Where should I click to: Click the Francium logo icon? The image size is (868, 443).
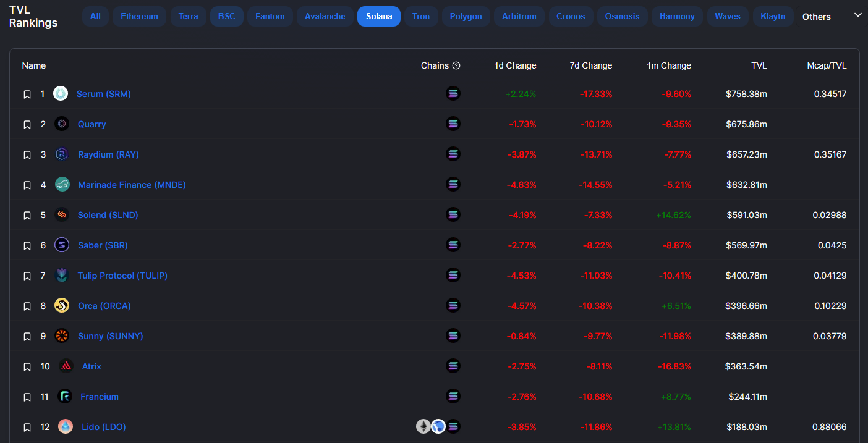65,397
